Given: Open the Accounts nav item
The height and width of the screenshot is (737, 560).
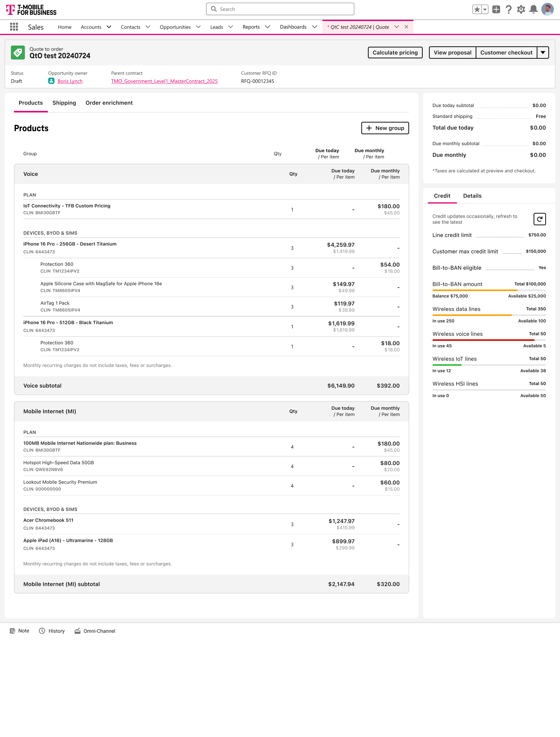Looking at the screenshot, I should 91,27.
